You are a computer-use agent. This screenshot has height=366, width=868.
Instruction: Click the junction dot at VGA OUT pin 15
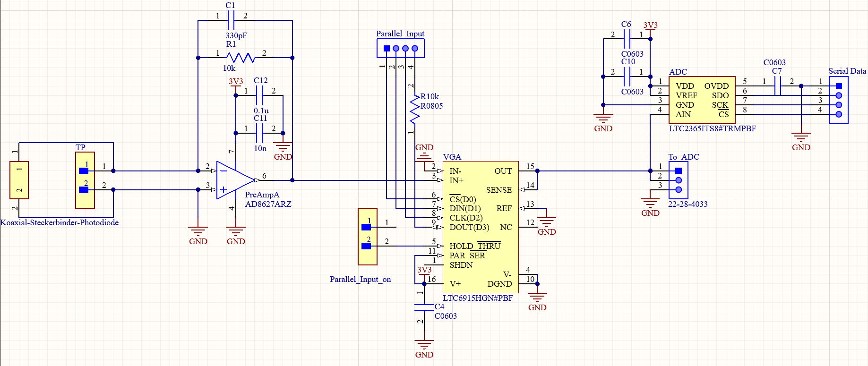pyautogui.click(x=537, y=171)
